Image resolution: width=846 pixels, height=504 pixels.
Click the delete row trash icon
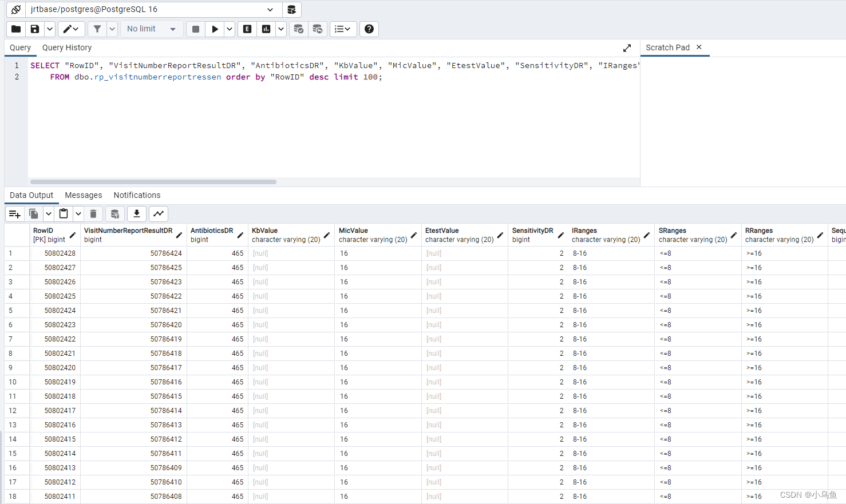(93, 214)
